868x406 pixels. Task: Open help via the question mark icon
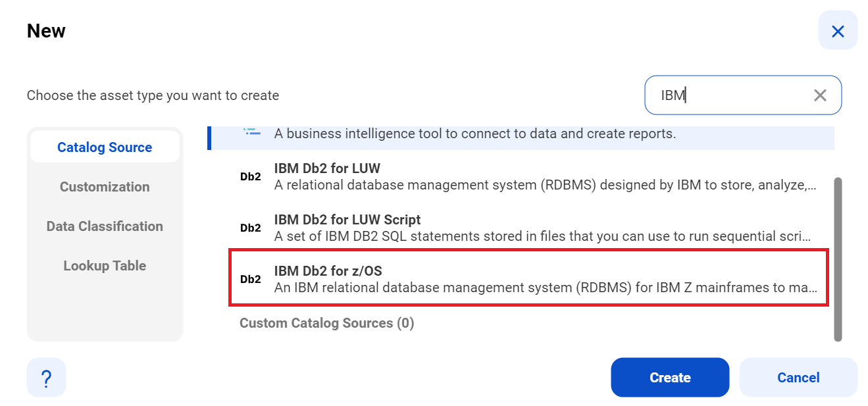point(46,378)
